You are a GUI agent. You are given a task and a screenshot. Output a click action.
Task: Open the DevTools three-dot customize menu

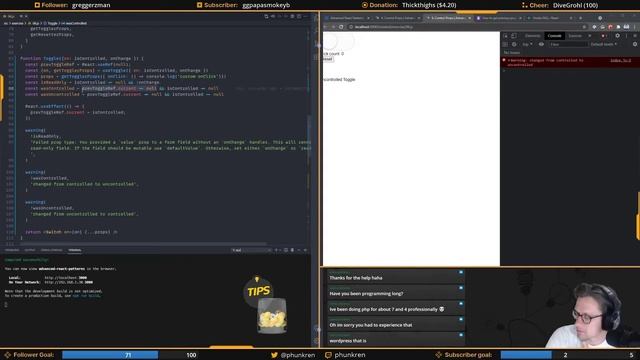click(x=626, y=36)
